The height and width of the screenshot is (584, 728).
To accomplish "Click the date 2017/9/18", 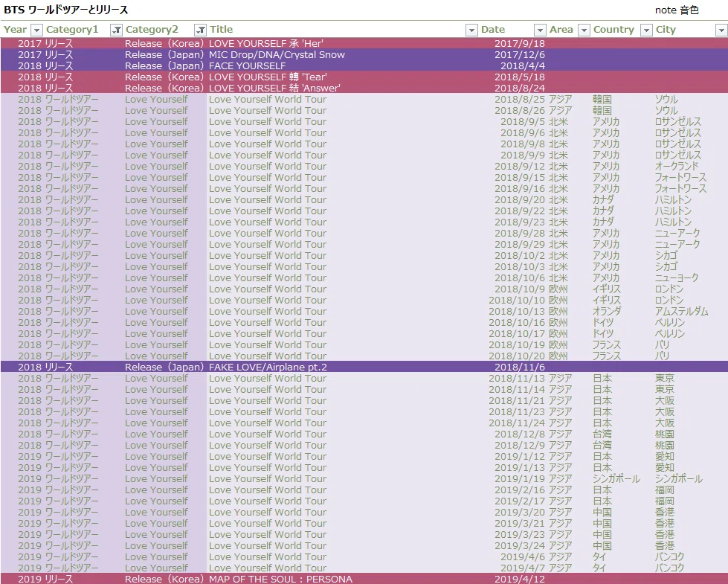I will pyautogui.click(x=520, y=44).
